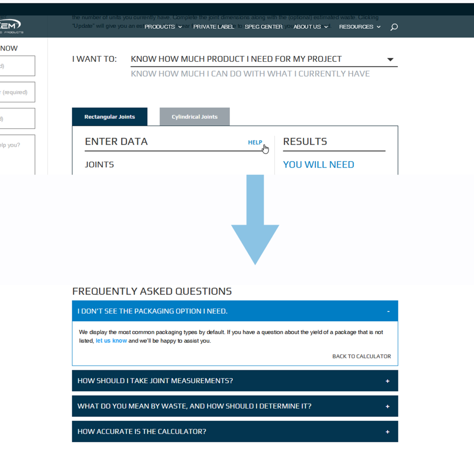This screenshot has width=474, height=476.
Task: Open the HELP link above the results panel
Action: [255, 143]
